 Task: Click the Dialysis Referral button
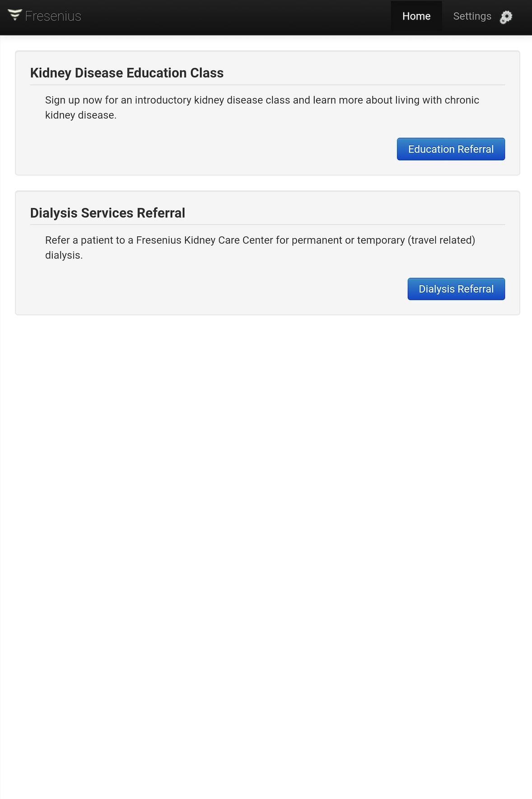[x=456, y=289]
